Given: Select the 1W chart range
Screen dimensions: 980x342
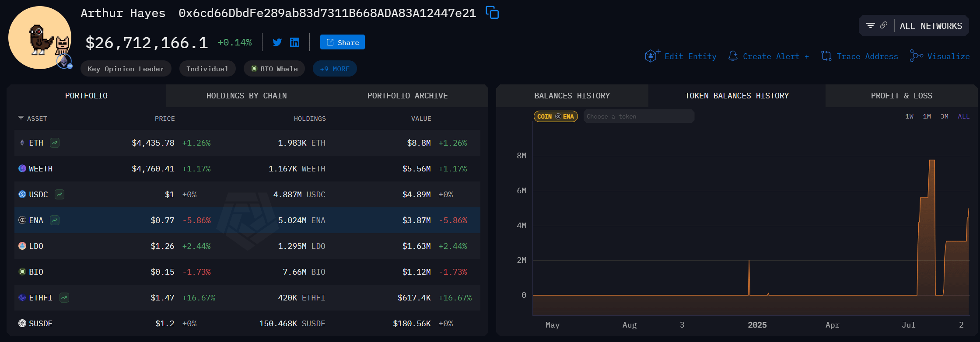Looking at the screenshot, I should 910,116.
